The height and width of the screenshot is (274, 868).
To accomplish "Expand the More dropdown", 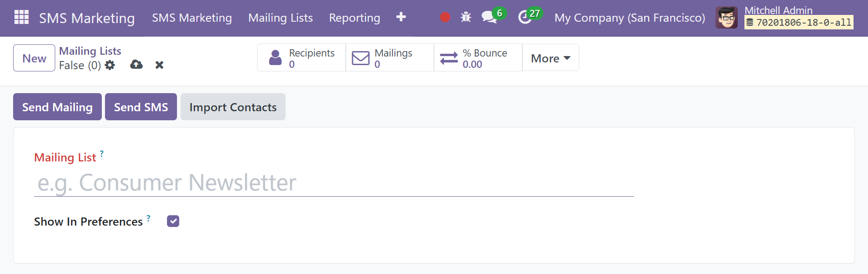I will pyautogui.click(x=550, y=58).
